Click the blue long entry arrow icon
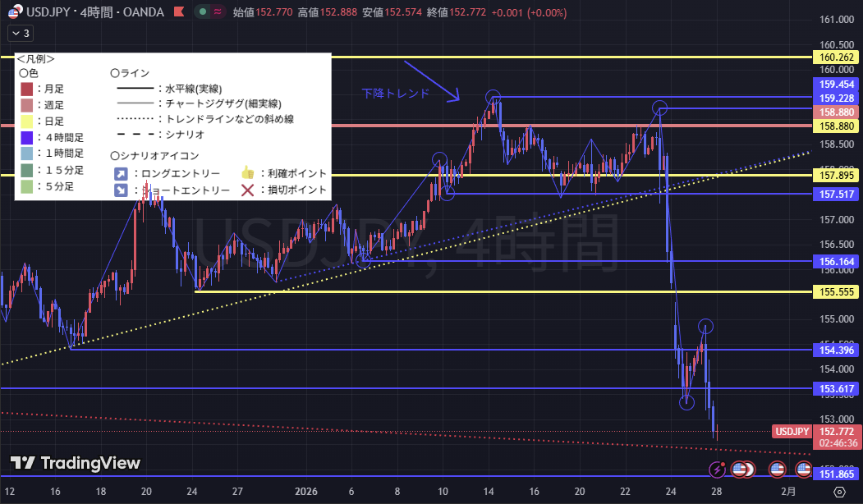The image size is (863, 504). point(121,173)
